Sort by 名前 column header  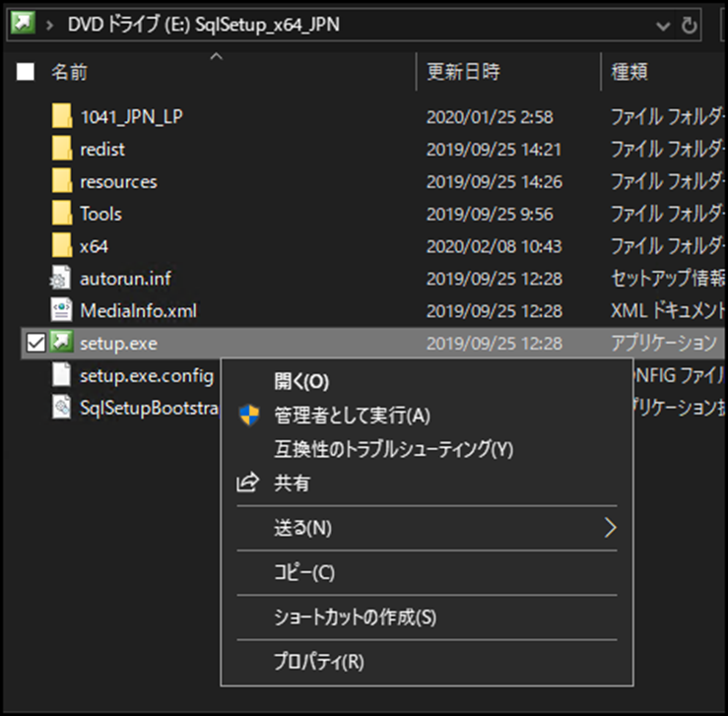click(x=69, y=72)
